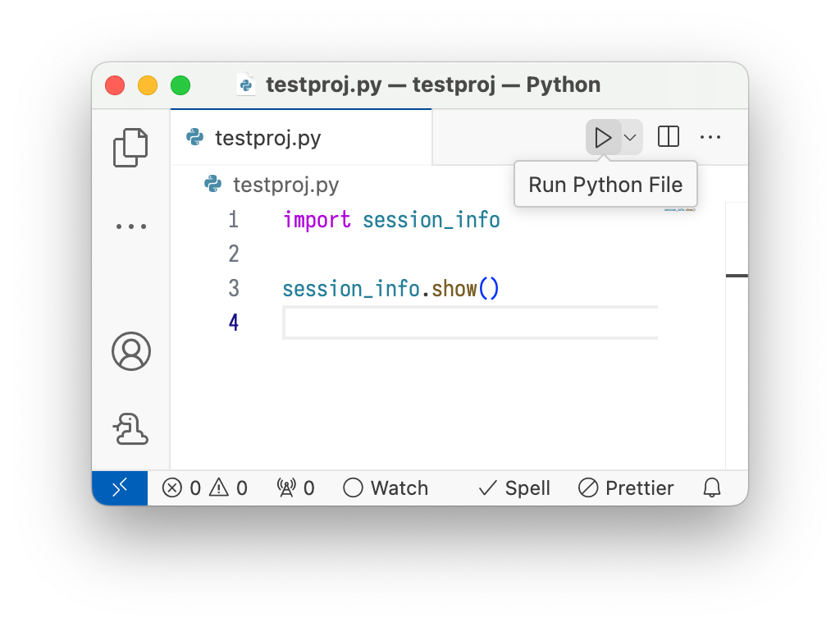Open errors and warnings problems count
This screenshot has width=840, height=627.
coord(205,488)
